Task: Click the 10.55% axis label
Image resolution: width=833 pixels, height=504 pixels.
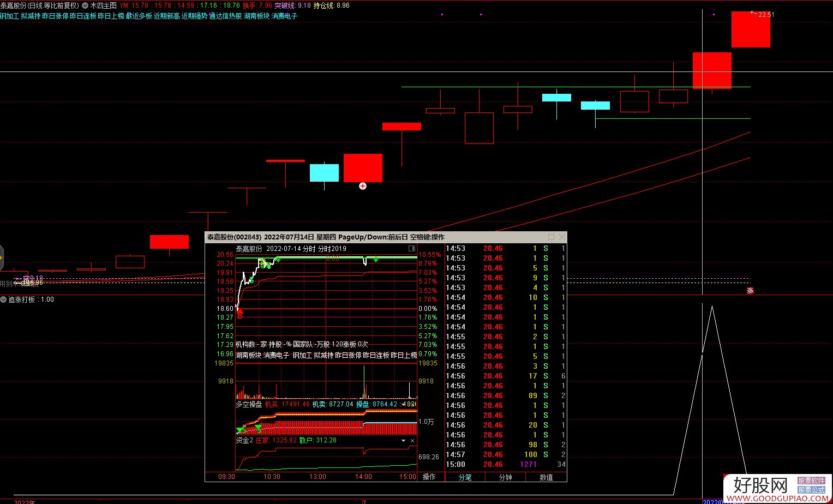Action: click(429, 255)
